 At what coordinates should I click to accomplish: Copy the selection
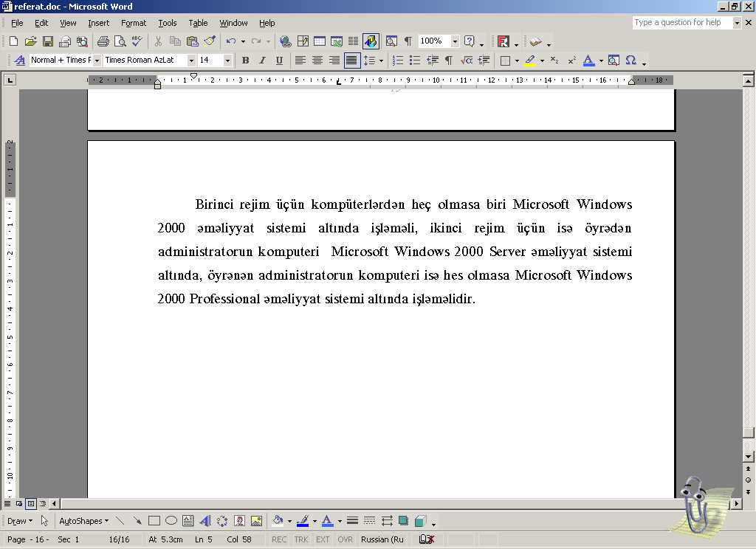click(x=175, y=41)
